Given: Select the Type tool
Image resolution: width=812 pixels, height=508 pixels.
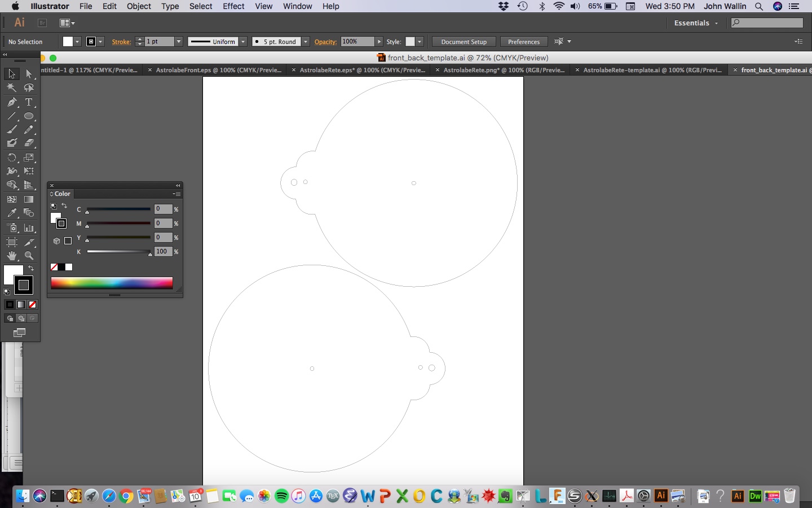Looking at the screenshot, I should (29, 102).
